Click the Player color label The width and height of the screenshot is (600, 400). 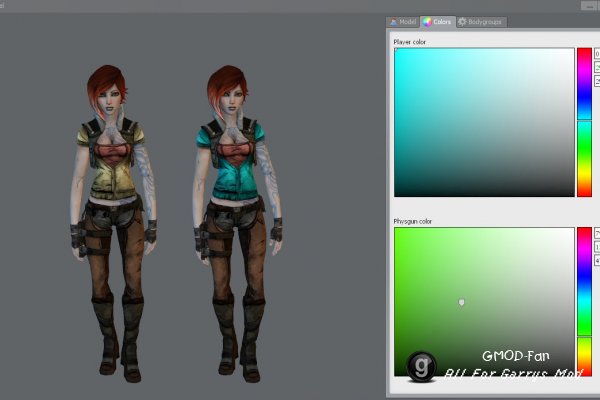click(x=409, y=42)
